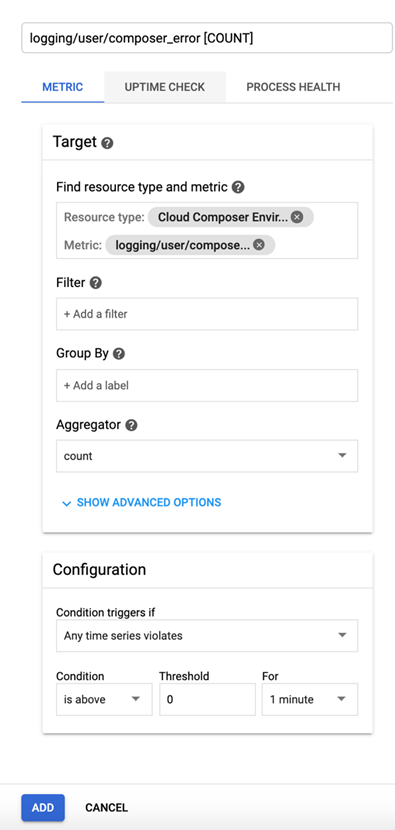Open the Aggregator count dropdown

(207, 456)
